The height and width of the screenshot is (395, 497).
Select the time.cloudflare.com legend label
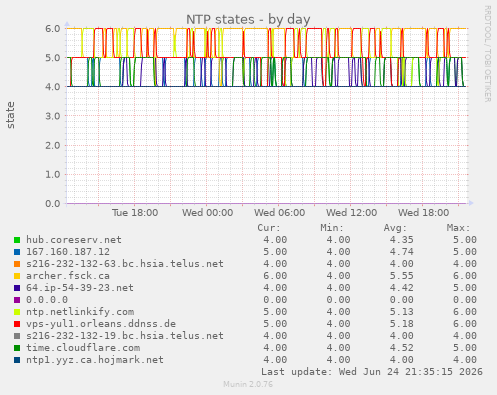click(x=83, y=348)
